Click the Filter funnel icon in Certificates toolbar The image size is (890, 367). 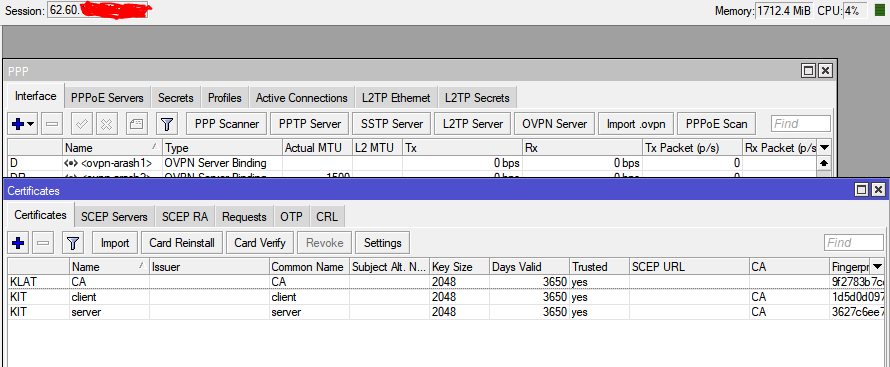(72, 243)
